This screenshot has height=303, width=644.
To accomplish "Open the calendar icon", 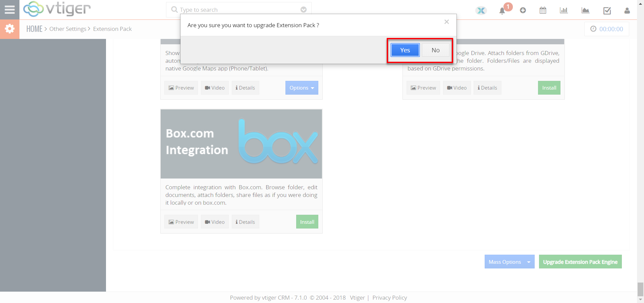I will pyautogui.click(x=543, y=10).
